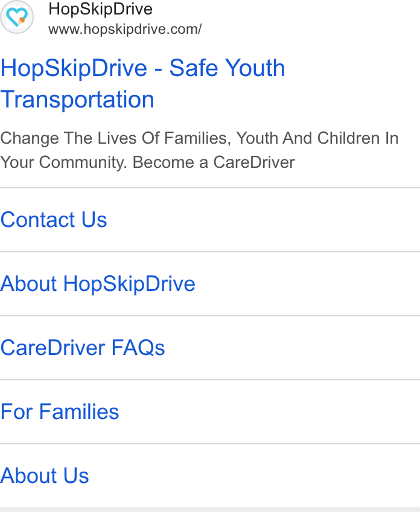
Task: Click the Change The Lives Of Families snippet line
Action: tap(199, 138)
